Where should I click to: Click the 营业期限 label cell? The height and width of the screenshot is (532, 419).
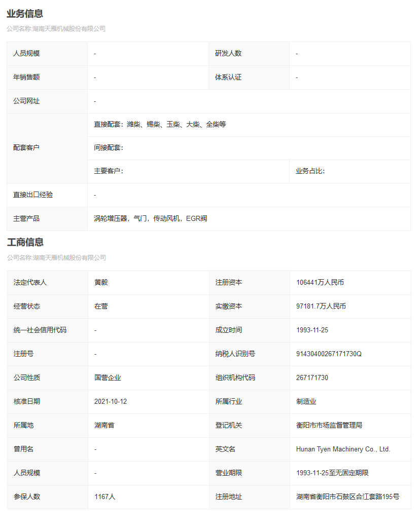(249, 473)
